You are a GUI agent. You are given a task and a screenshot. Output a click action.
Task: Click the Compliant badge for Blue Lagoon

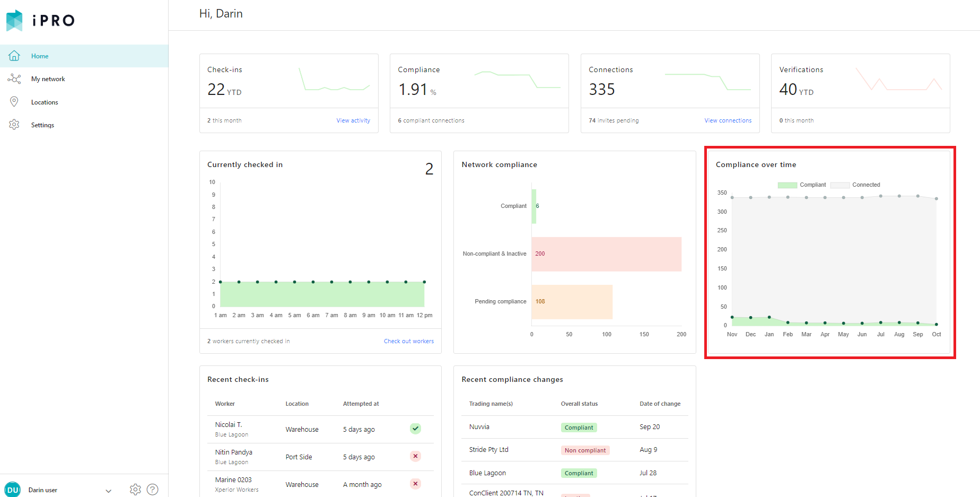pyautogui.click(x=579, y=473)
